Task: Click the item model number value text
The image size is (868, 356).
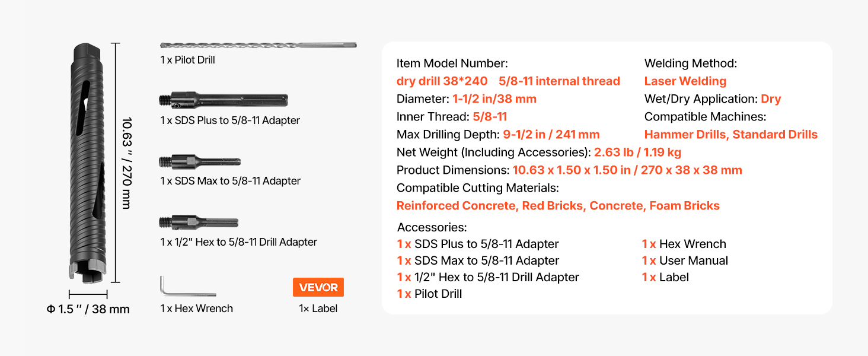Action: point(508,81)
